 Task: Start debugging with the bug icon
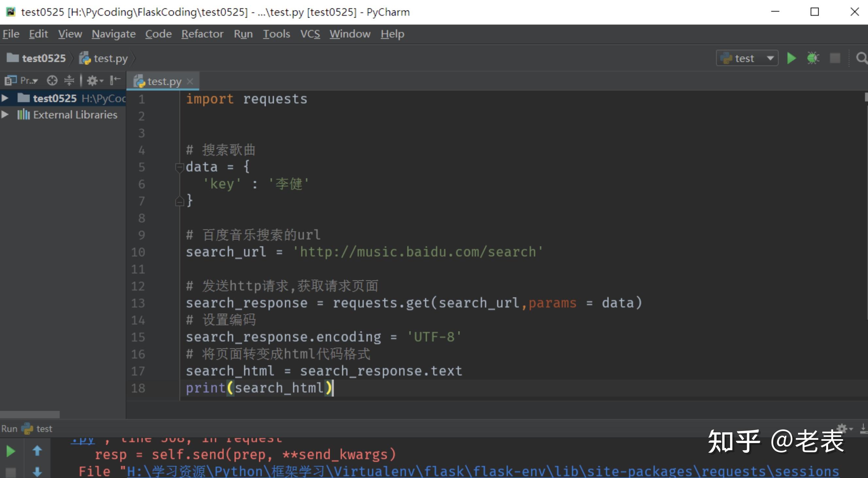(x=813, y=58)
